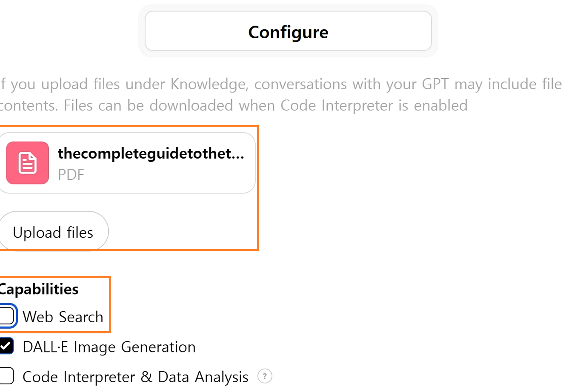Select the Capabilities section heading
Viewport: 569px width, 392px height.
39,289
